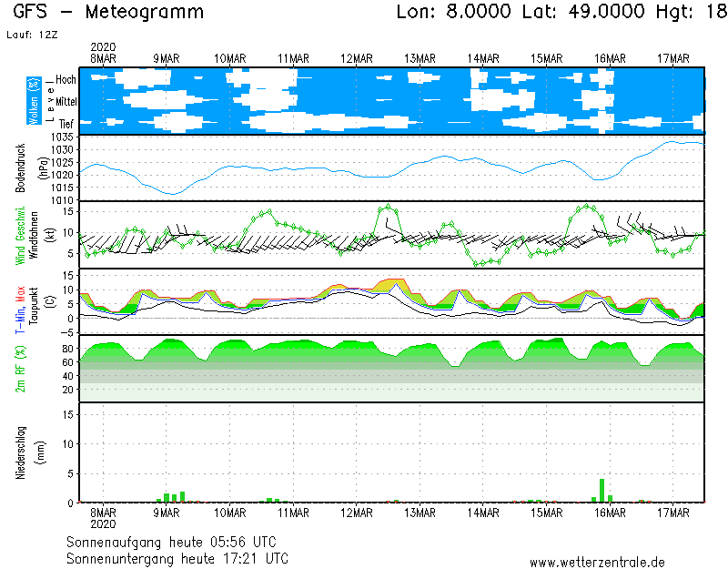Click the "Tief" cloud level label
Image resolution: width=728 pixels, height=569 pixels.
coord(66,124)
